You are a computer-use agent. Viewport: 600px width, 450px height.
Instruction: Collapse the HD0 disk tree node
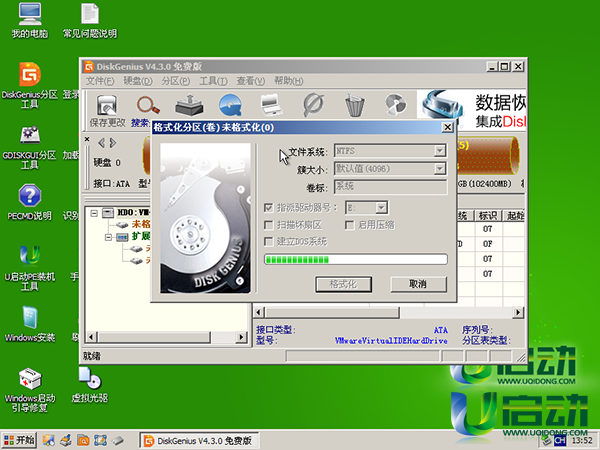point(94,213)
